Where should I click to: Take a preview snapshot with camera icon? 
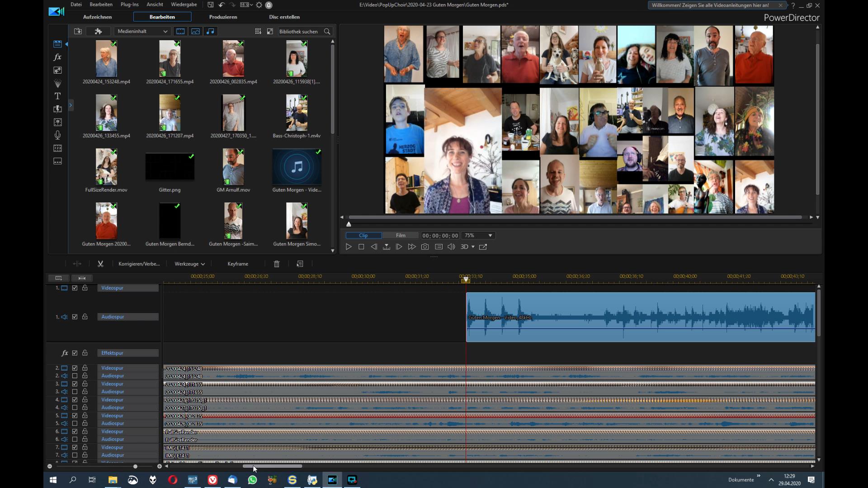(x=425, y=247)
